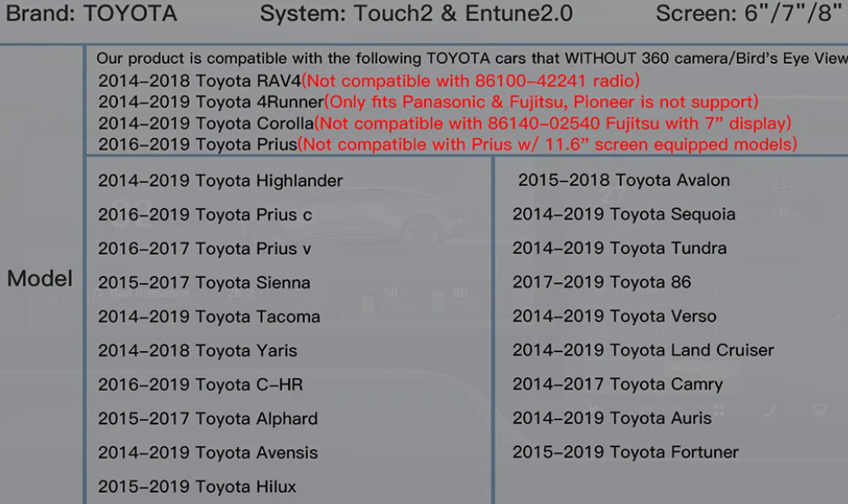Screen dimensions: 848x504
Task: Click the 2016–2019 Toyota C-HR row
Action: (x=201, y=385)
